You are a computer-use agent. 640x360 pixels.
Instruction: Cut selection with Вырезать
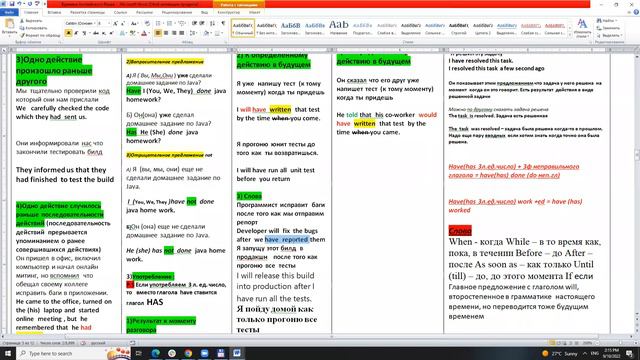(x=32, y=21)
